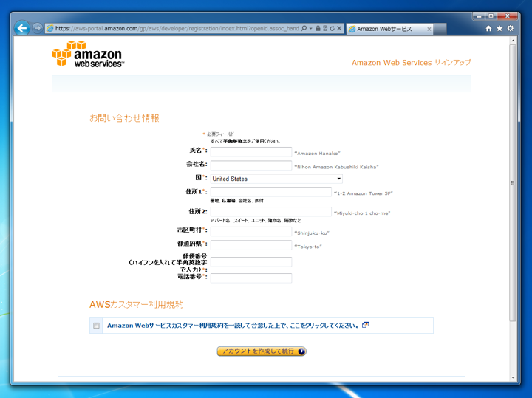Click the new-window icon beside agreement link
This screenshot has height=398, width=532.
tap(366, 325)
